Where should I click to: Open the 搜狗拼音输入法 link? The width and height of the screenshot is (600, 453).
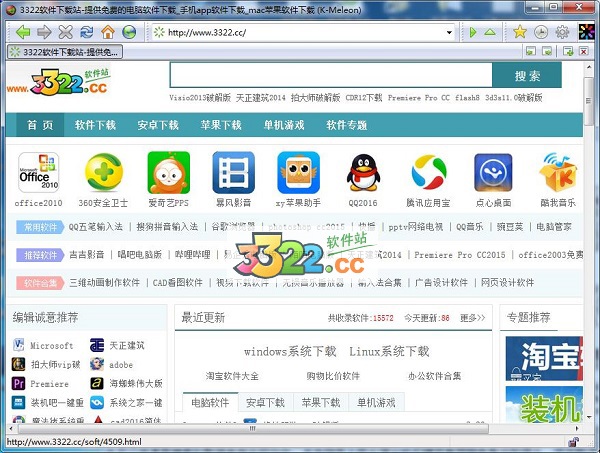(x=167, y=227)
